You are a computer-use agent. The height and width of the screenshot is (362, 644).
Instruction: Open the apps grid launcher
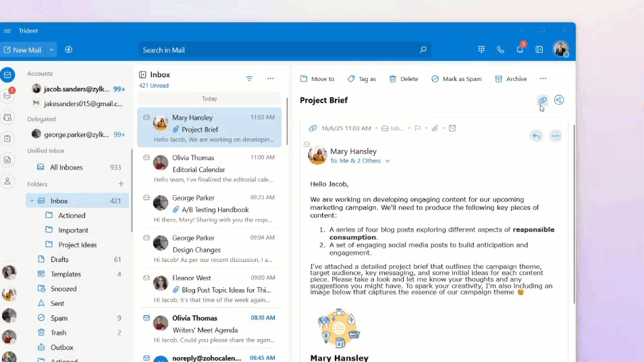tap(481, 50)
